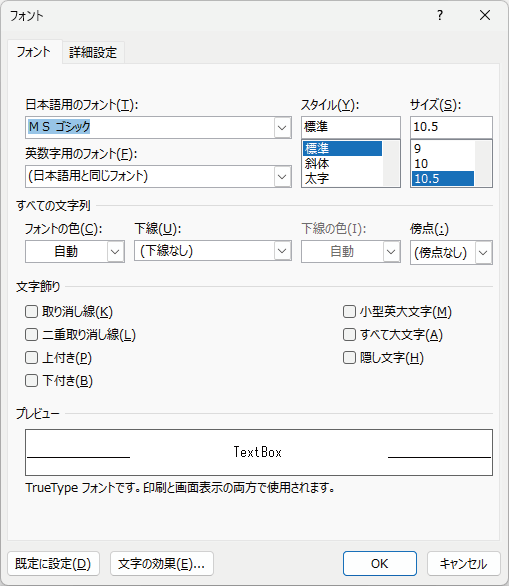Toggle the 二重取り消し線 checkbox
Viewport: 509px width, 586px height.
[x=31, y=335]
